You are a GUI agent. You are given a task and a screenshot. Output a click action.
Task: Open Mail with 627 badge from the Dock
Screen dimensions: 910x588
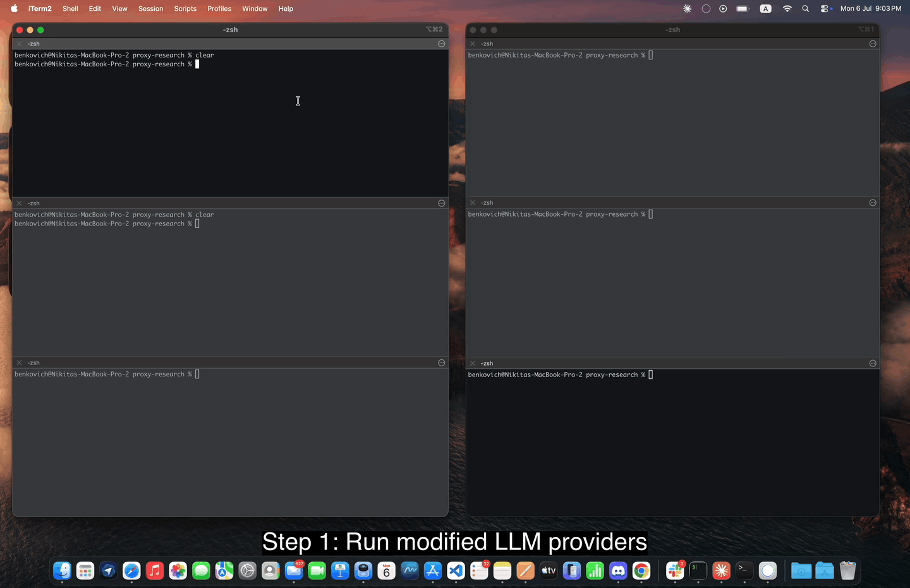(294, 571)
